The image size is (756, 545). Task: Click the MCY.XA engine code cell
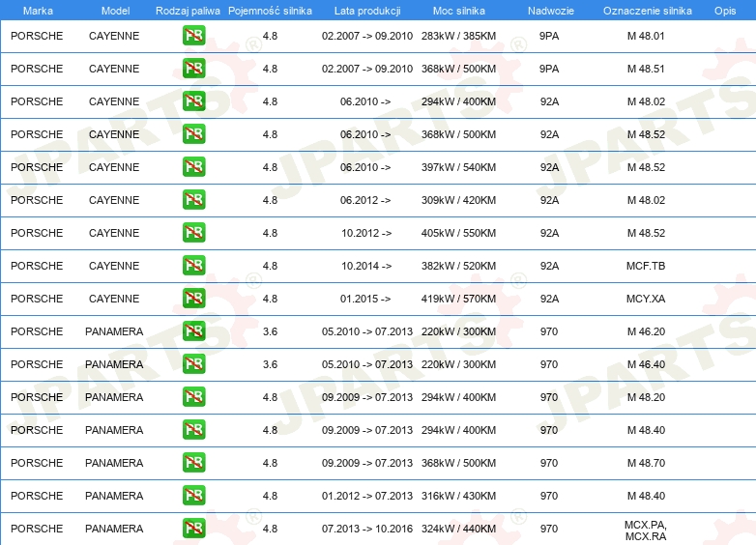(646, 299)
